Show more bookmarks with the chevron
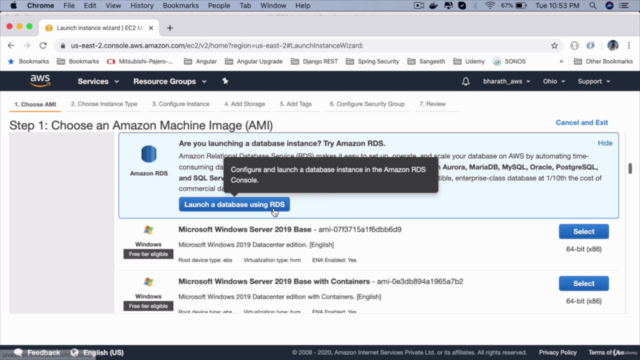Viewport: 640px width, 360px height. (561, 61)
